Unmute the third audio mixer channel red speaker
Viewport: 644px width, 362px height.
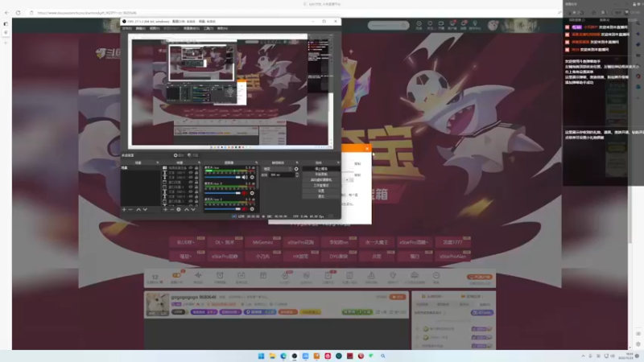pos(244,209)
